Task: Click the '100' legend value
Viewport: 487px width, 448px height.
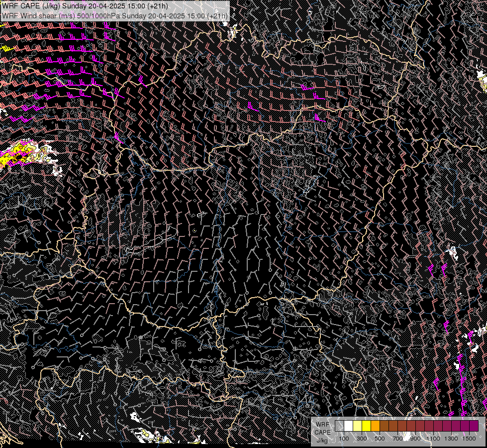Action: click(344, 439)
